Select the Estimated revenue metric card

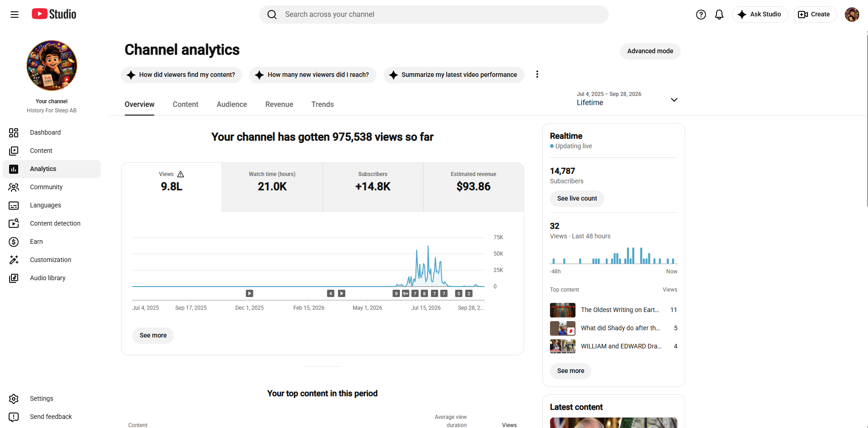tap(474, 187)
